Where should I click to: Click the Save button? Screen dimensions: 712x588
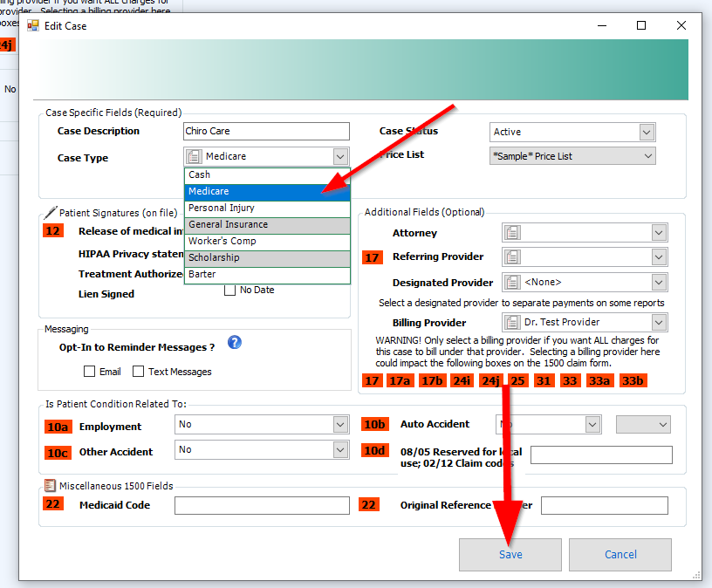(510, 554)
